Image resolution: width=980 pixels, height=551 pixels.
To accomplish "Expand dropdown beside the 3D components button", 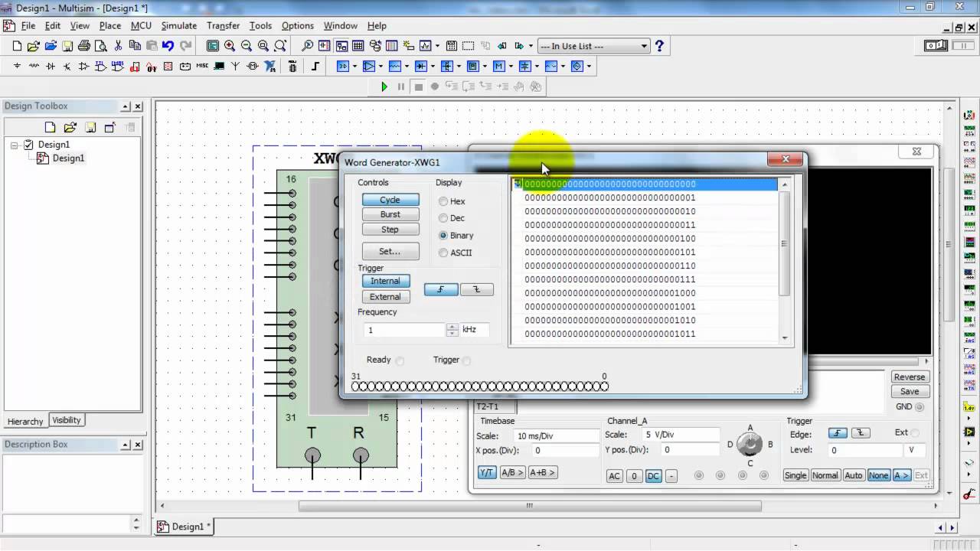I will point(356,67).
